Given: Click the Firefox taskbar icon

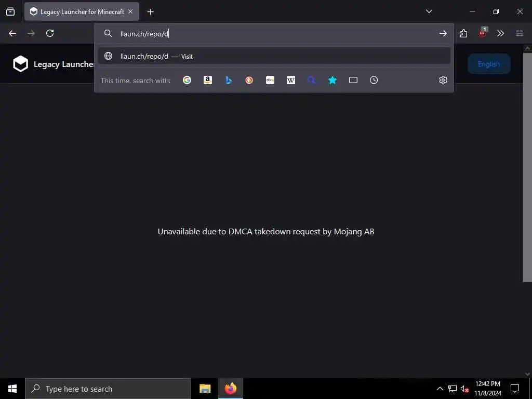Looking at the screenshot, I should [230, 389].
